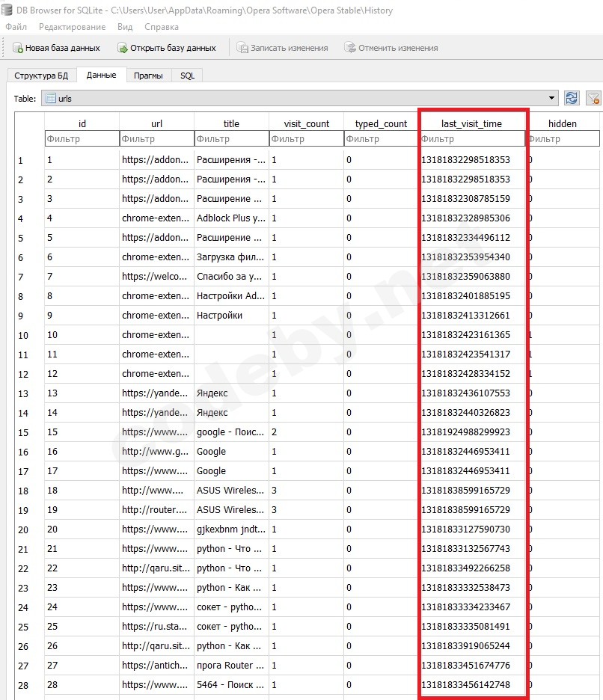Switch to the Структура БД tab

pyautogui.click(x=40, y=76)
